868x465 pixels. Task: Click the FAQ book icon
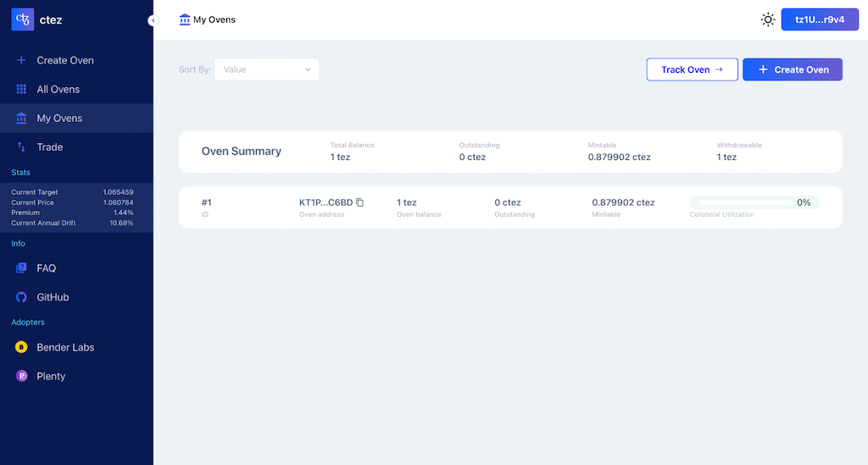pos(22,268)
